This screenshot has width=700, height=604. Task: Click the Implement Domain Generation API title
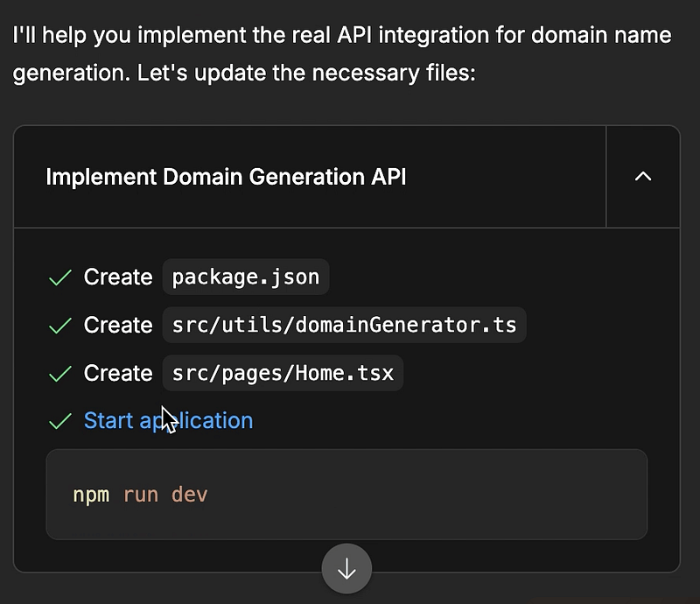tap(226, 177)
